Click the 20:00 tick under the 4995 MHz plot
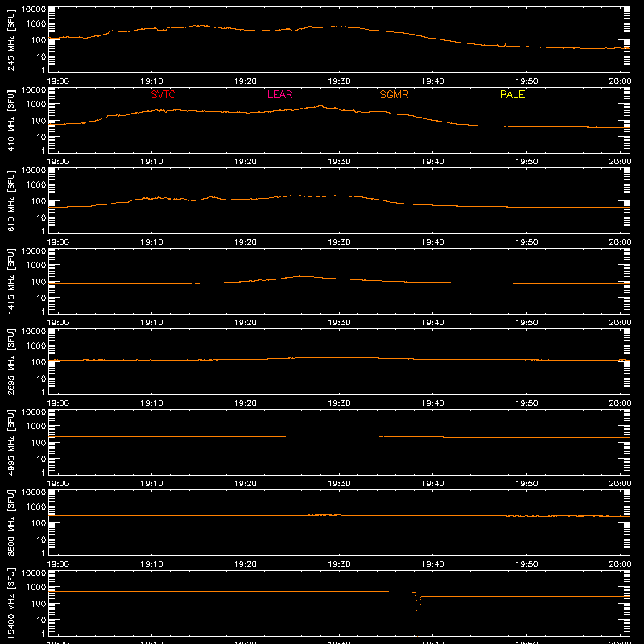 (x=620, y=484)
